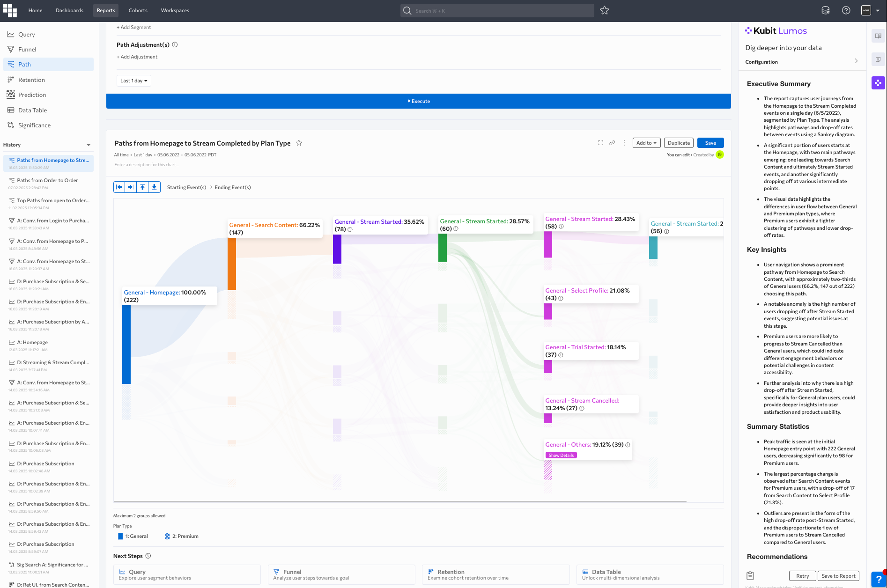Toggle the upward arrow path sort button
This screenshot has width=887, height=588.
pyautogui.click(x=142, y=187)
